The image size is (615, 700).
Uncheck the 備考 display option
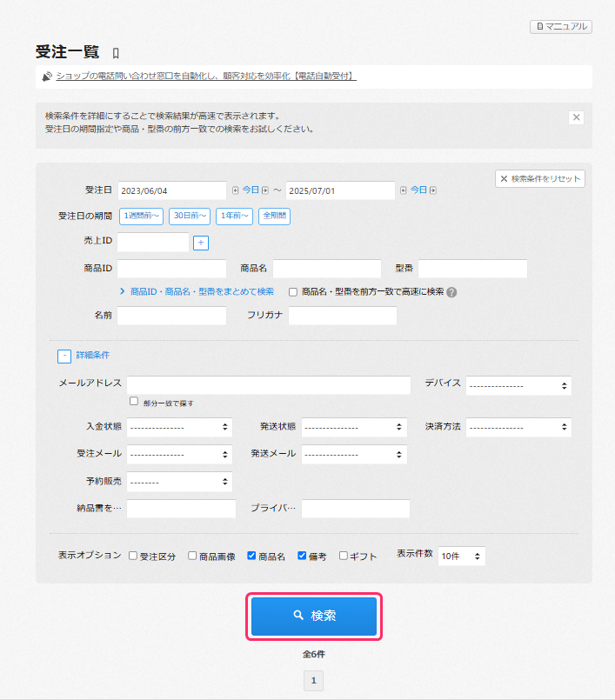tap(302, 556)
